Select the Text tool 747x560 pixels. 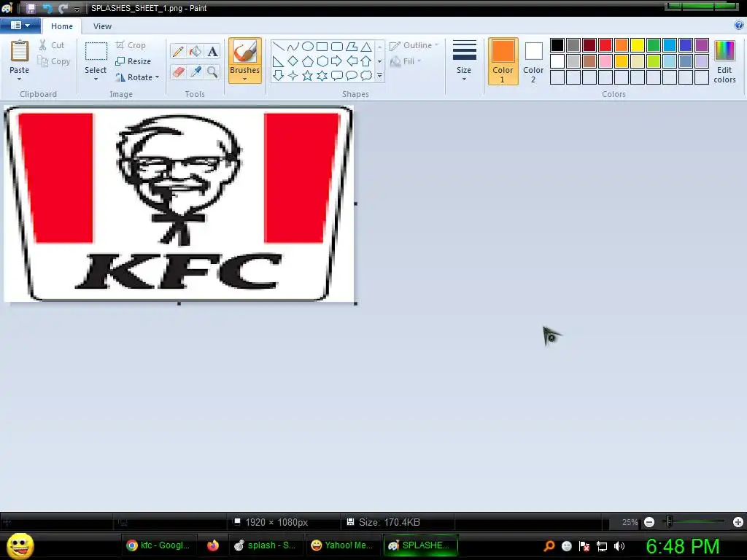tap(212, 52)
